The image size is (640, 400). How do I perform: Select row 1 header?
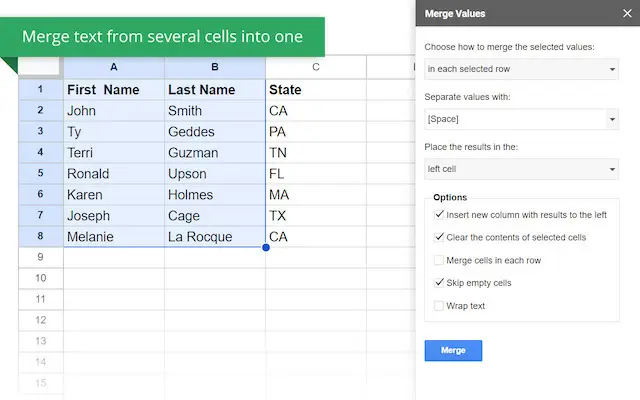(x=40, y=89)
